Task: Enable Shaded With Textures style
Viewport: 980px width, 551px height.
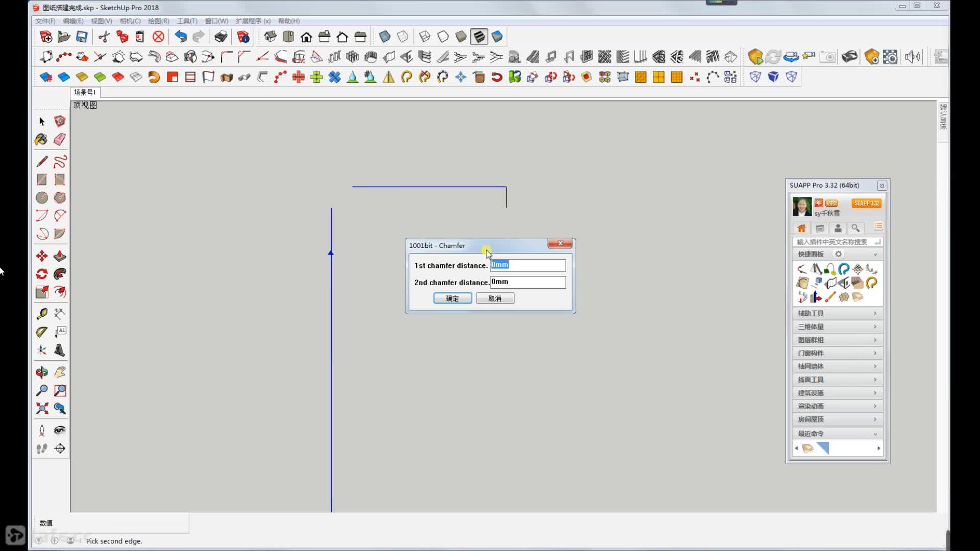Action: (479, 37)
